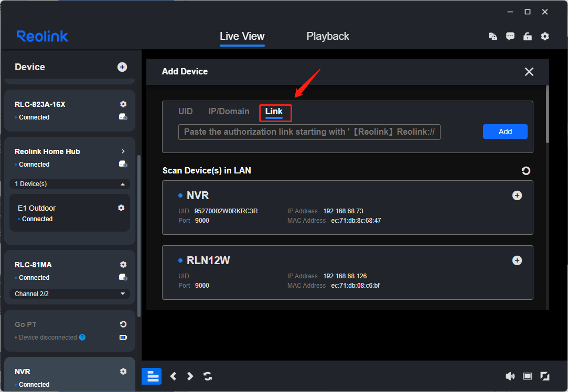Maximize the Reolink window
568x392 pixels.
tap(528, 12)
